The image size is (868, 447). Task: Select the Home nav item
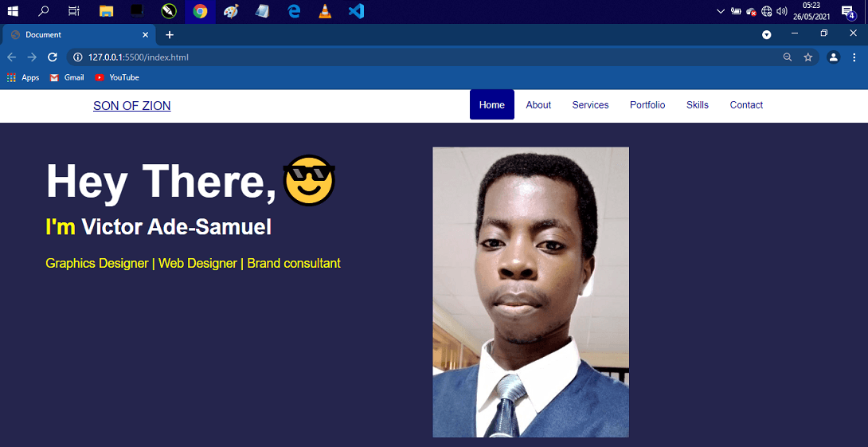click(491, 105)
